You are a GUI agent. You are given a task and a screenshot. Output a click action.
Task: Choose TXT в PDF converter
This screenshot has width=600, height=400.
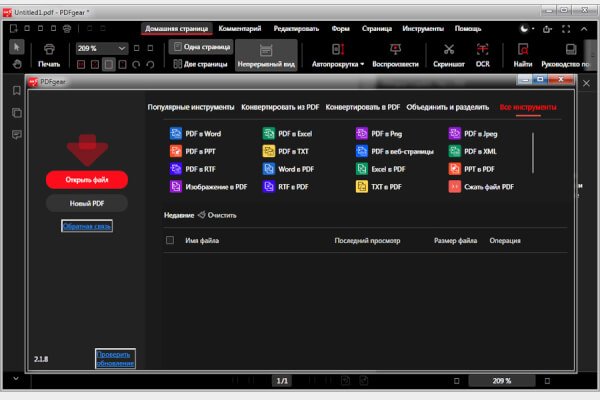(378, 187)
